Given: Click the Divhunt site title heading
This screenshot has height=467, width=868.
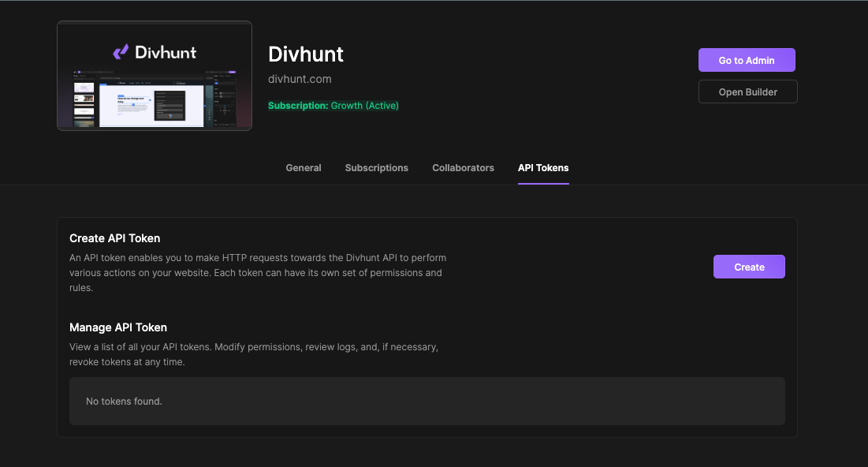Looking at the screenshot, I should coord(306,54).
